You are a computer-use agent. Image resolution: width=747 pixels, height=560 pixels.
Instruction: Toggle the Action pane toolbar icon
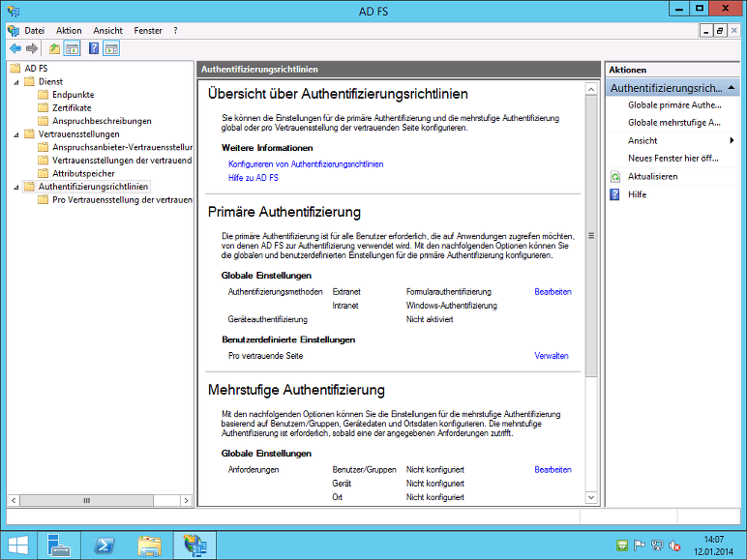click(111, 48)
